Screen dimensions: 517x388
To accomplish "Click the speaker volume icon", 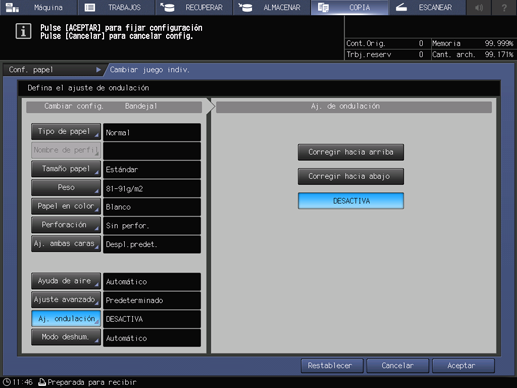I will [x=479, y=7].
